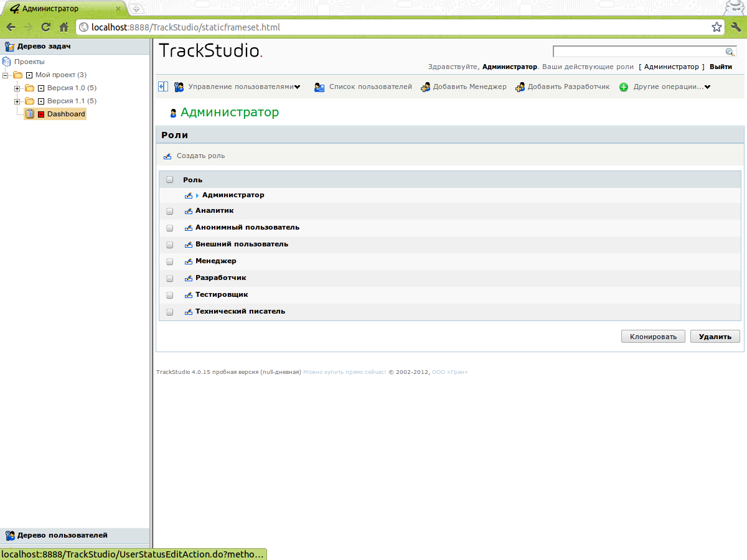
Task: Choose Добавить Менеджер
Action: tap(470, 87)
